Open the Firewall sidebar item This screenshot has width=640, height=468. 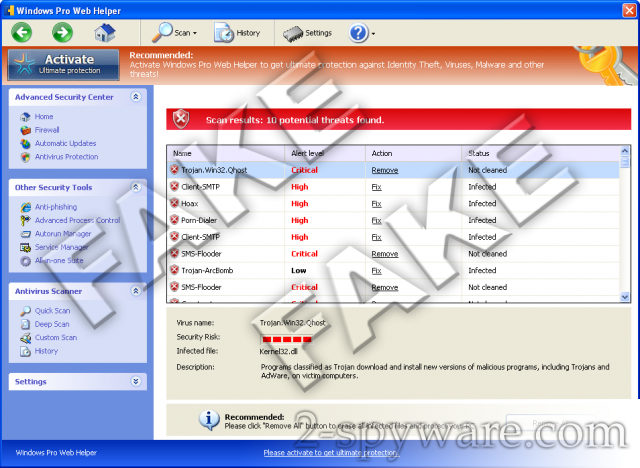(47, 130)
